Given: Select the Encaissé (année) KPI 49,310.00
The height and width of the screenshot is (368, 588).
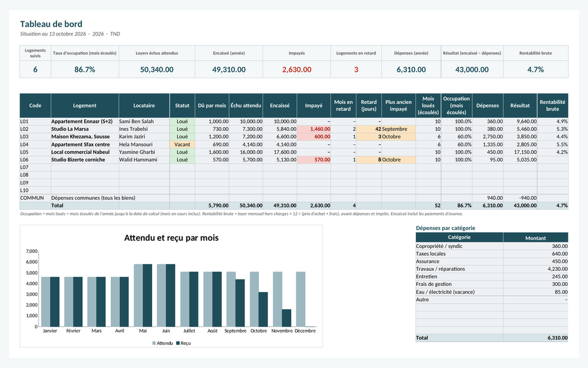Looking at the screenshot, I should click(229, 70).
